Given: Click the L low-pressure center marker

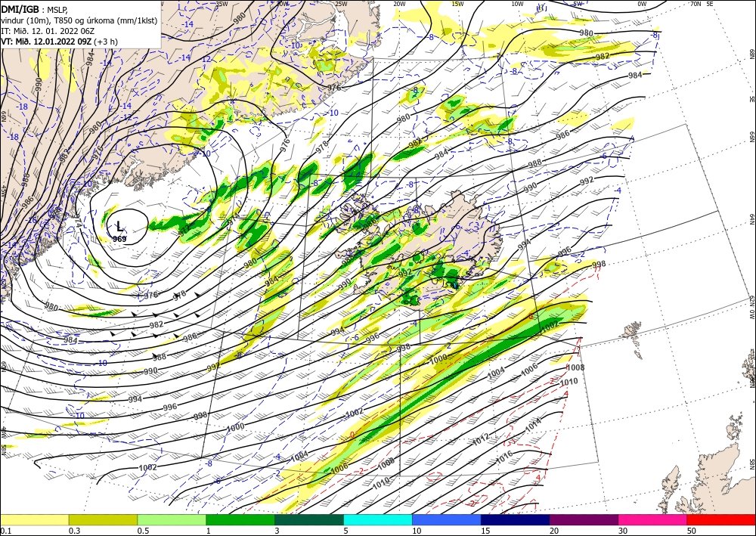Looking at the screenshot, I should 119,227.
